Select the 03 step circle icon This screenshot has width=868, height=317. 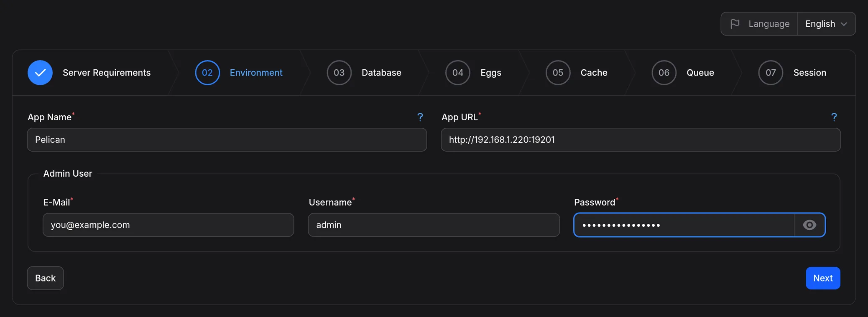[339, 73]
